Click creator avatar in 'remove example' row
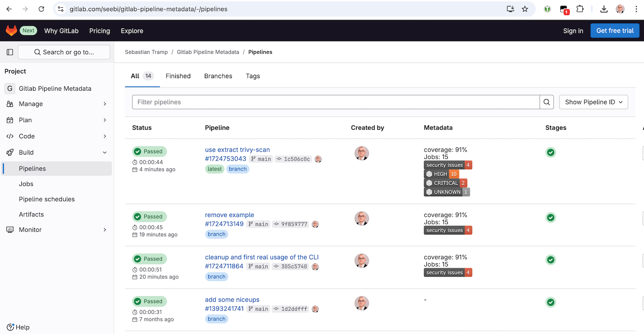The width and height of the screenshot is (644, 334). [361, 219]
